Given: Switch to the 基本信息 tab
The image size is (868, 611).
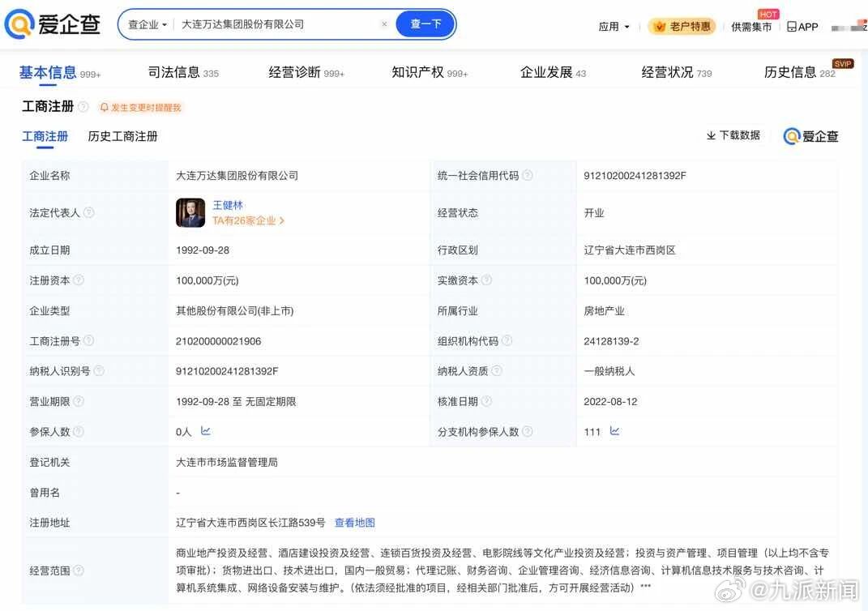Looking at the screenshot, I should [59, 72].
